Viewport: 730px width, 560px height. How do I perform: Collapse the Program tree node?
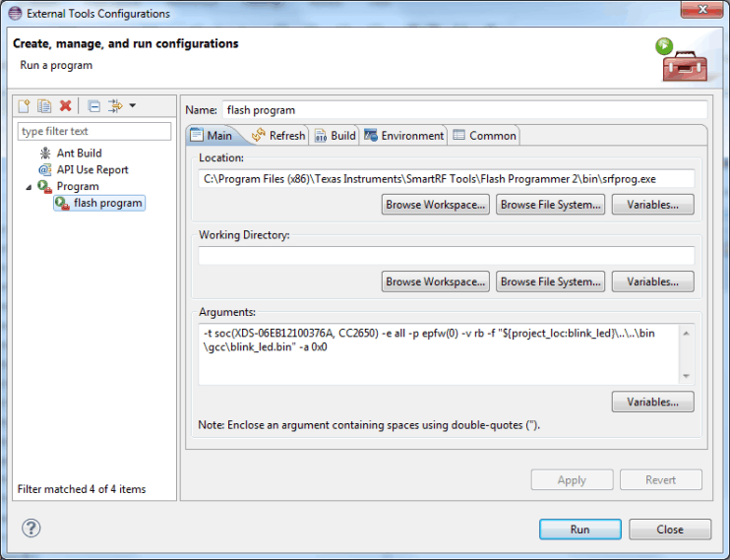[x=29, y=187]
